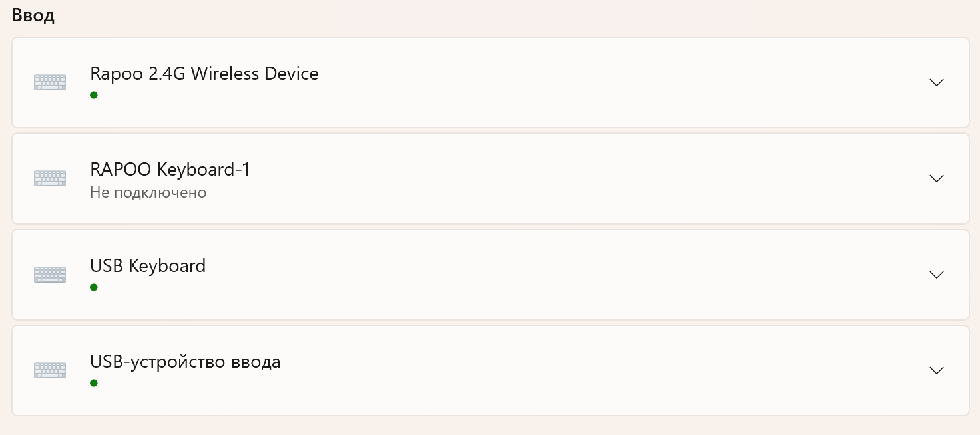The image size is (980, 435).
Task: Click green status dot under Rapoo 2.4G Wireless Device
Action: click(x=94, y=95)
